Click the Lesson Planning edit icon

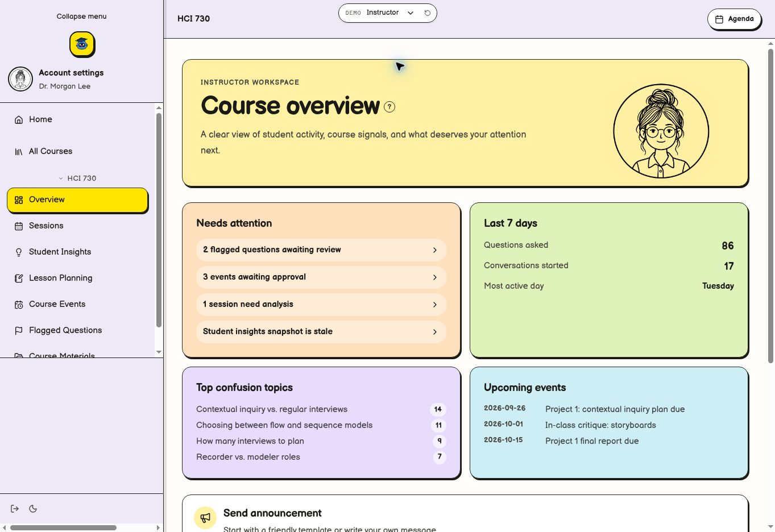tap(19, 278)
